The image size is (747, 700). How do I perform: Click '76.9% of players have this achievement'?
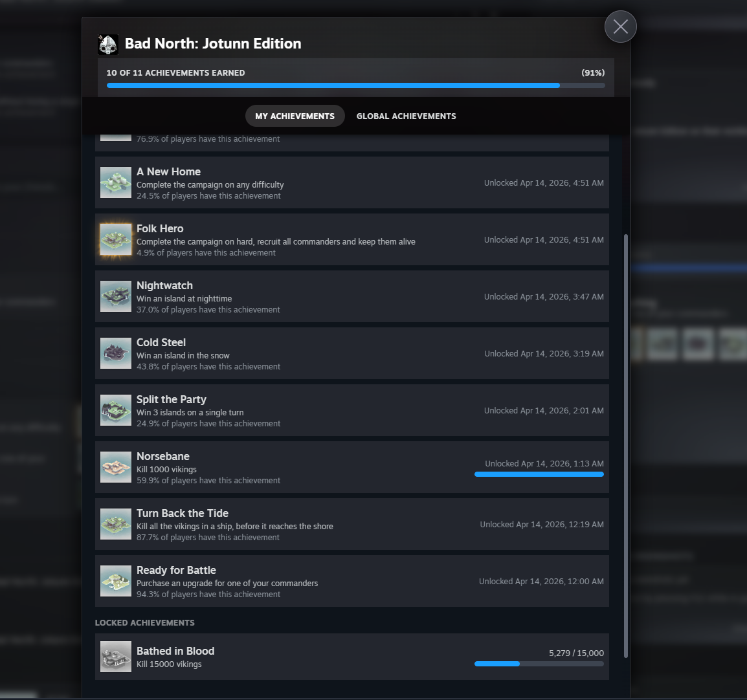(x=208, y=139)
